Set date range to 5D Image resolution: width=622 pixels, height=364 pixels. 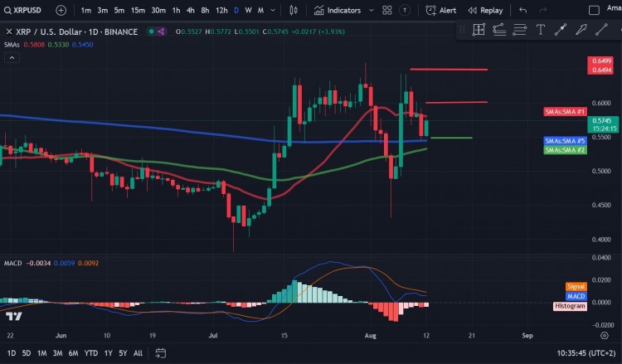tap(27, 353)
